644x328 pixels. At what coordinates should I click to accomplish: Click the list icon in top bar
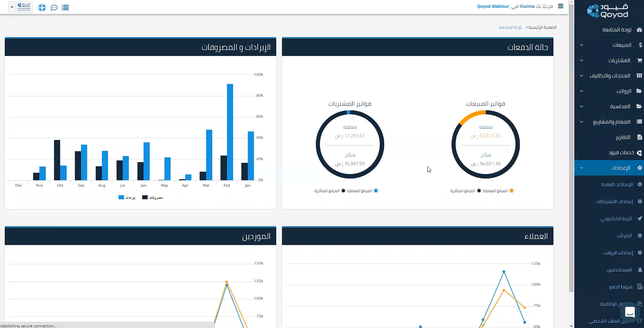tap(65, 8)
